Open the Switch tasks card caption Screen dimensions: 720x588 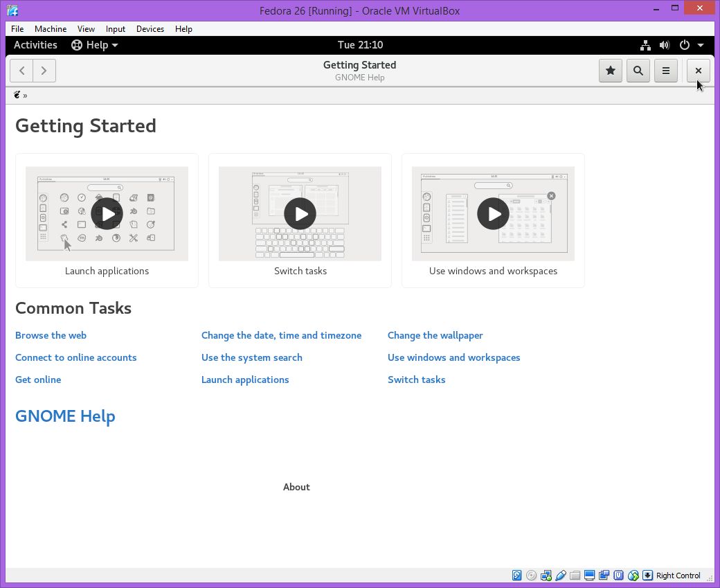[x=300, y=271]
